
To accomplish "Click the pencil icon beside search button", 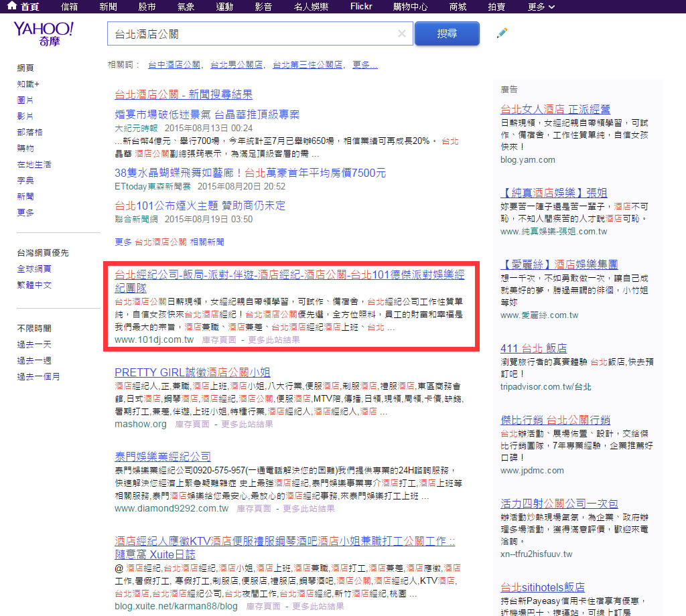I will point(502,33).
